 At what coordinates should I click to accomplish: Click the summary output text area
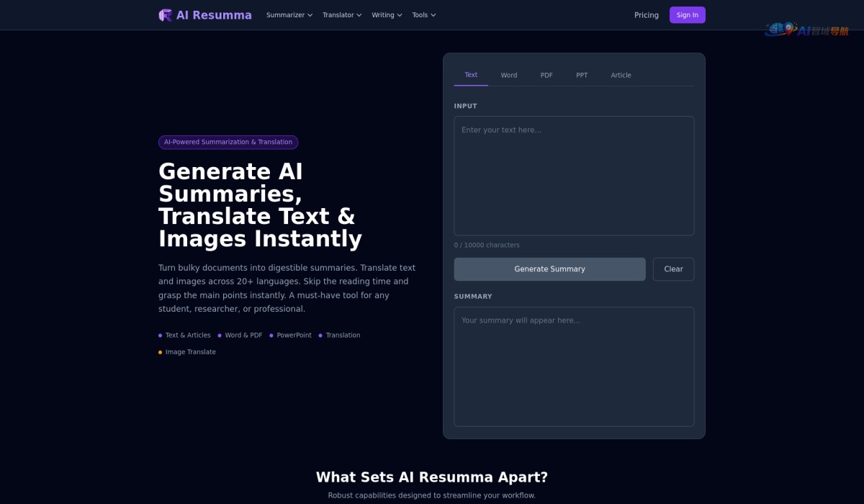[574, 366]
